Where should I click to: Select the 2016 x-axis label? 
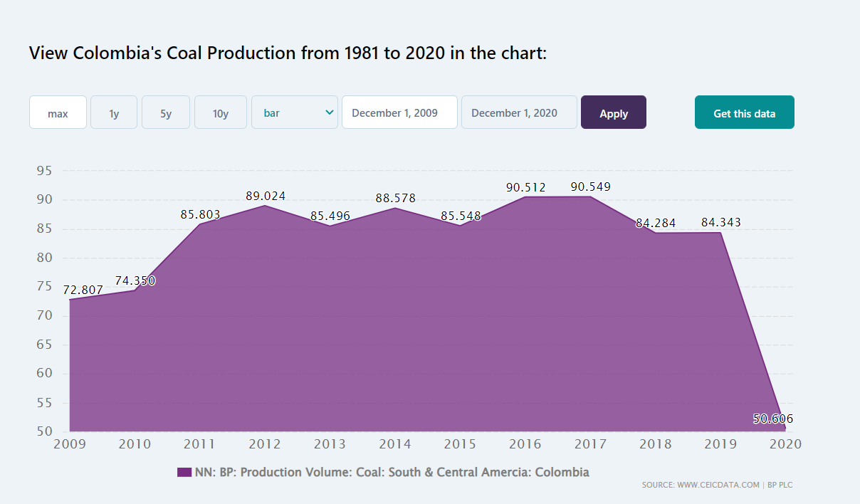[x=525, y=444]
